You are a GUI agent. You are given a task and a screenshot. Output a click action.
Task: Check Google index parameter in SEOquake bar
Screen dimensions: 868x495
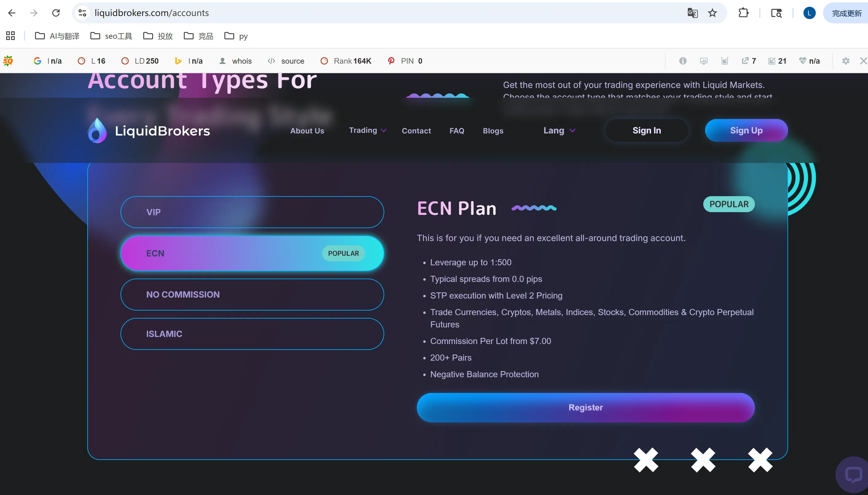48,61
